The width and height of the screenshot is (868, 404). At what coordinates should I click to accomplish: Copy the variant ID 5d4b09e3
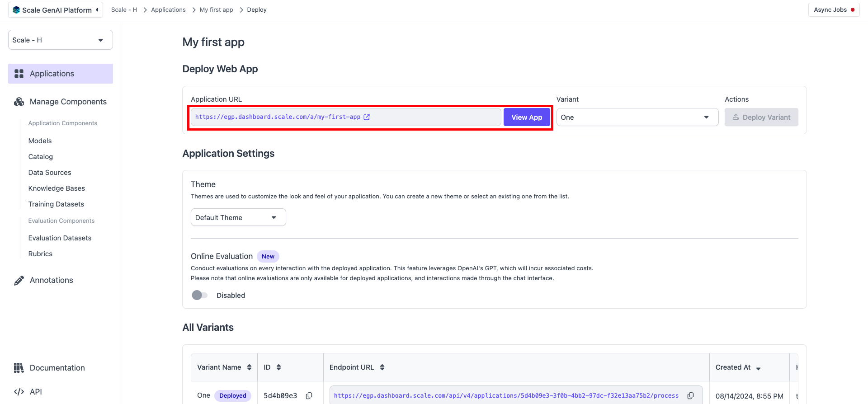click(x=309, y=396)
